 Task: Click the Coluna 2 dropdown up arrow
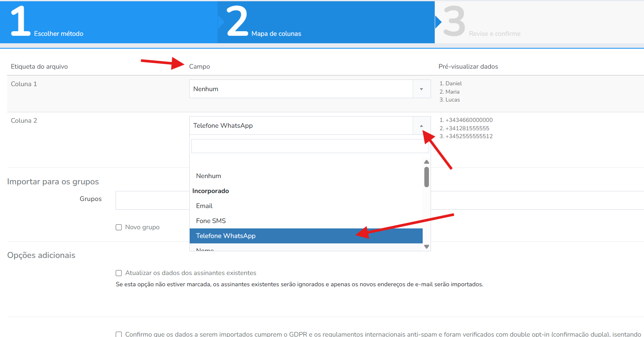click(421, 126)
